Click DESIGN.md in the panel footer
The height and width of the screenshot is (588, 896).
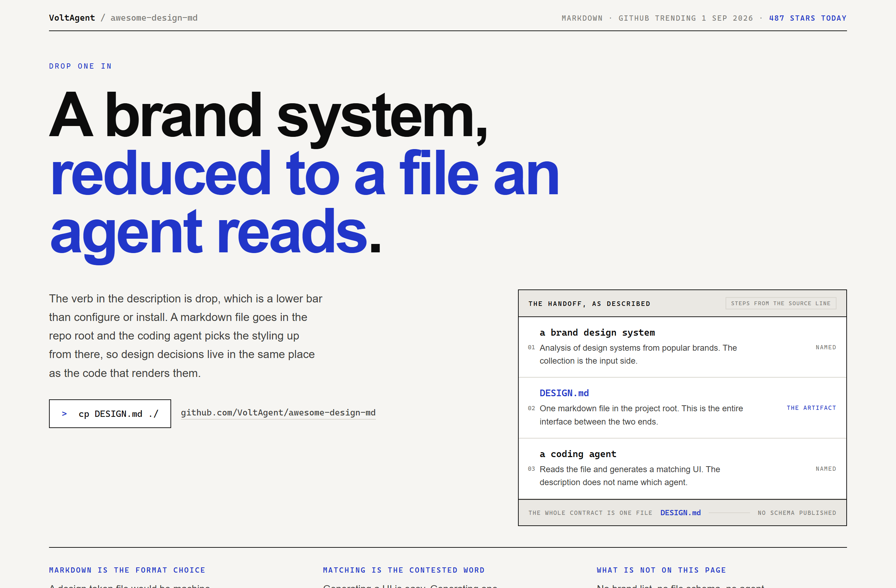point(680,513)
